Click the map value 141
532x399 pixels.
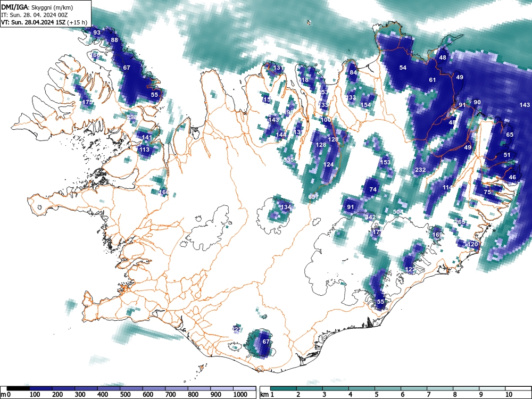coord(147,138)
